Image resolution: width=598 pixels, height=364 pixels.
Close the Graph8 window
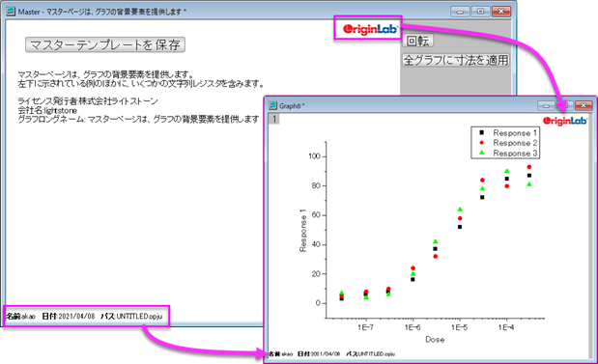coord(584,105)
